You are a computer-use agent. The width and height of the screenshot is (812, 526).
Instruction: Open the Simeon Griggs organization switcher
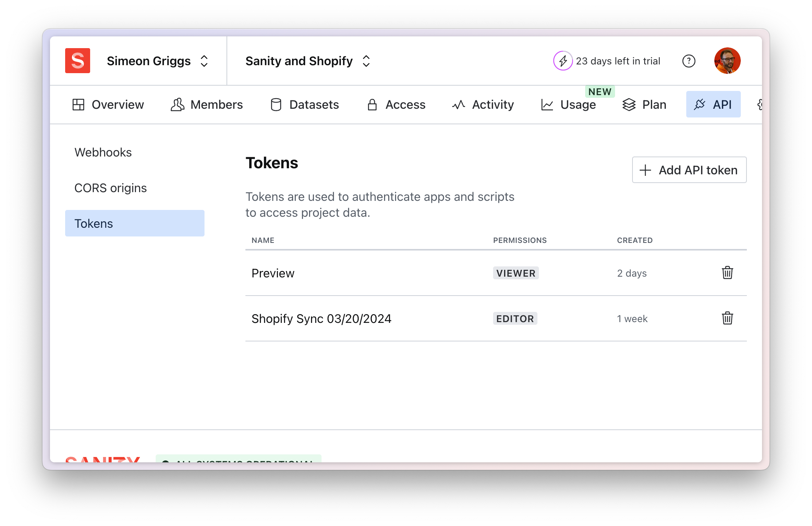[158, 61]
